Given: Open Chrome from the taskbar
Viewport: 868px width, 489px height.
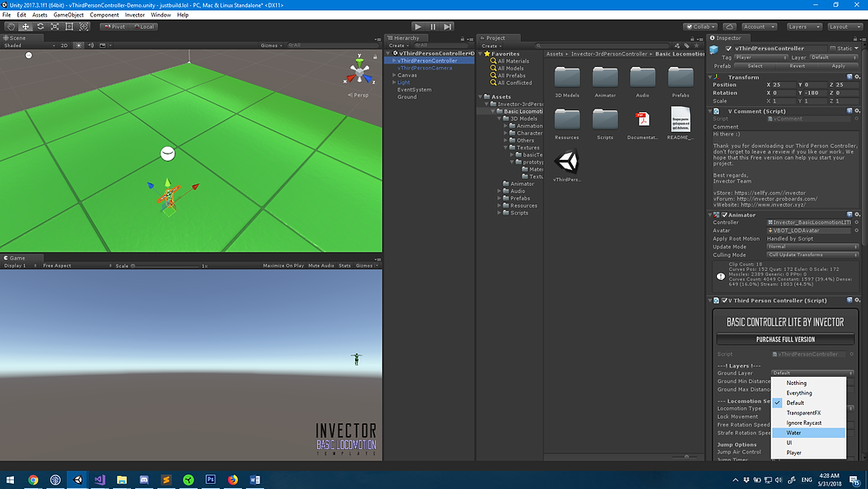Looking at the screenshot, I should tap(33, 479).
